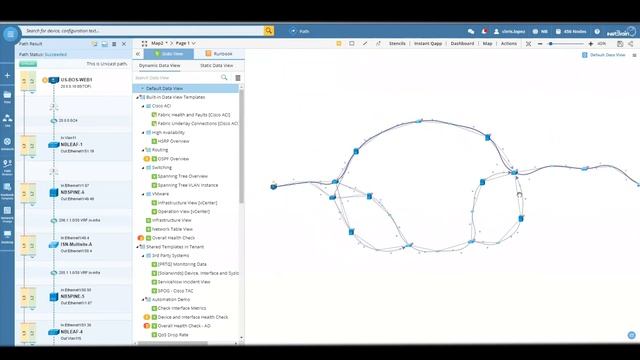Screen dimensions: 640x360
Task: Click the data view tree vertical scrollbar
Action: point(241,147)
